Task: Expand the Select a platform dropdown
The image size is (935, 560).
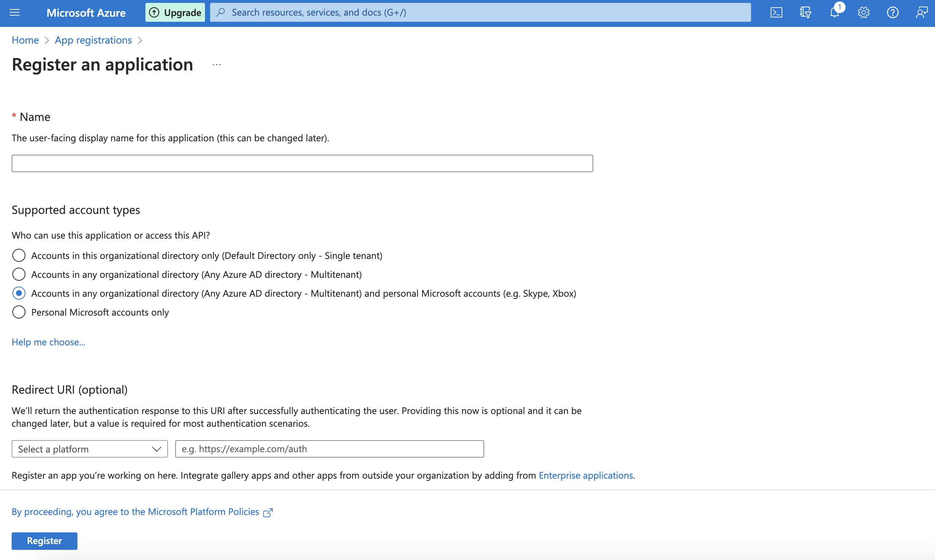Action: [89, 449]
